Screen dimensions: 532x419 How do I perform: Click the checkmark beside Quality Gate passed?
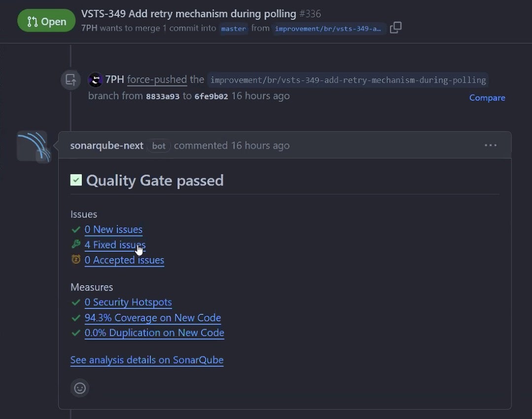(x=75, y=180)
